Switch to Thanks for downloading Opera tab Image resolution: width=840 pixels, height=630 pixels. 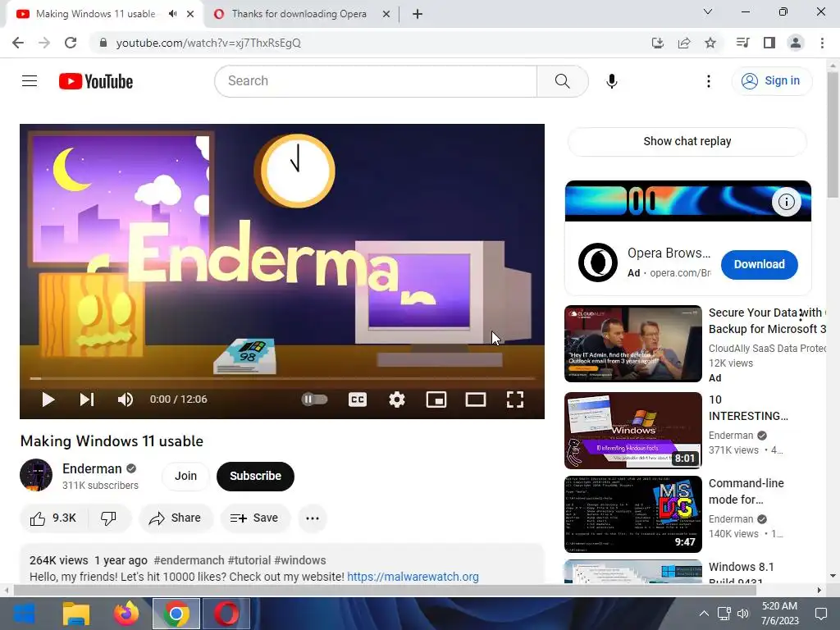[x=299, y=14]
